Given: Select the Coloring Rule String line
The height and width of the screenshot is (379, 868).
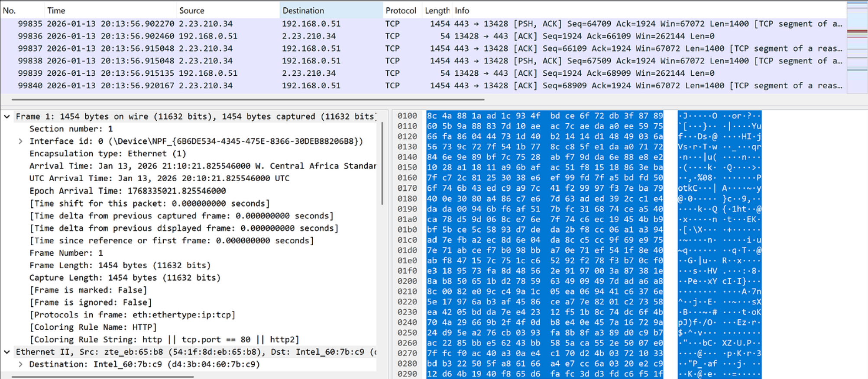Looking at the screenshot, I should 164,340.
